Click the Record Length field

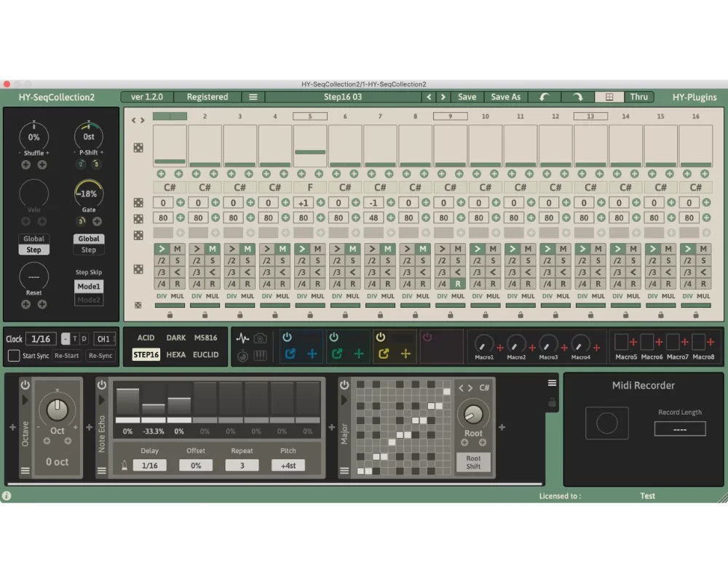(680, 428)
